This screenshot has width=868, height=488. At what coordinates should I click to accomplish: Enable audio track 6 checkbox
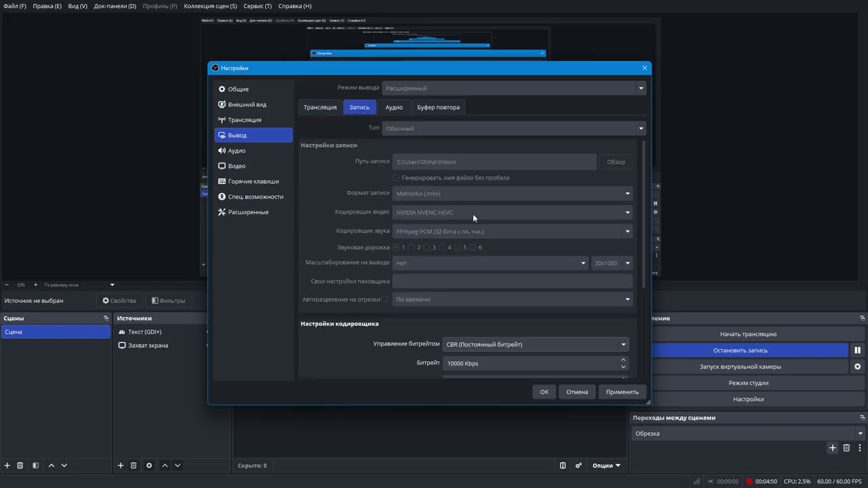(473, 247)
